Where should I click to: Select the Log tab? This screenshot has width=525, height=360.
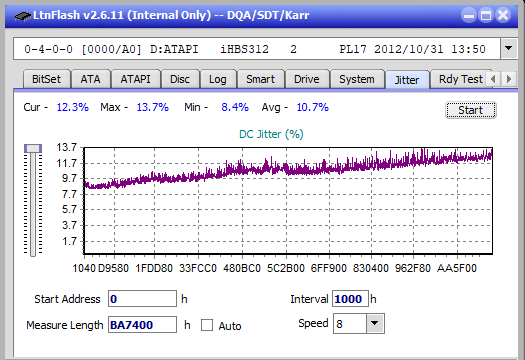pyautogui.click(x=218, y=79)
